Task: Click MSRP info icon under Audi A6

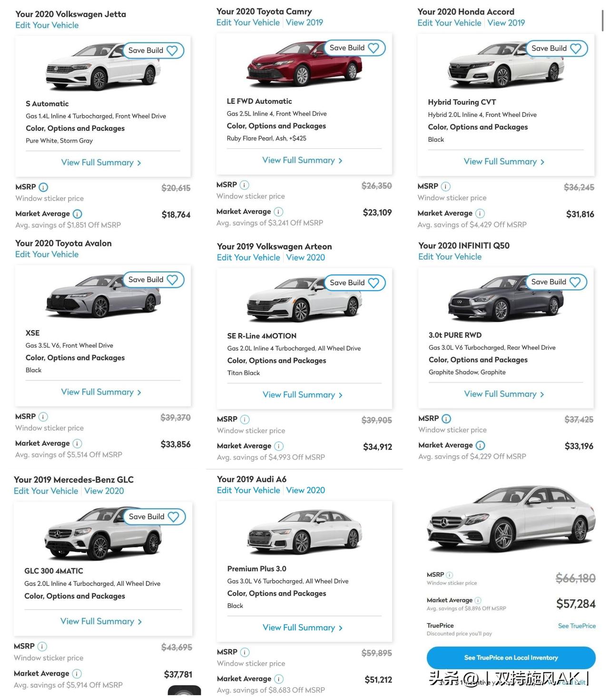Action: (x=245, y=652)
